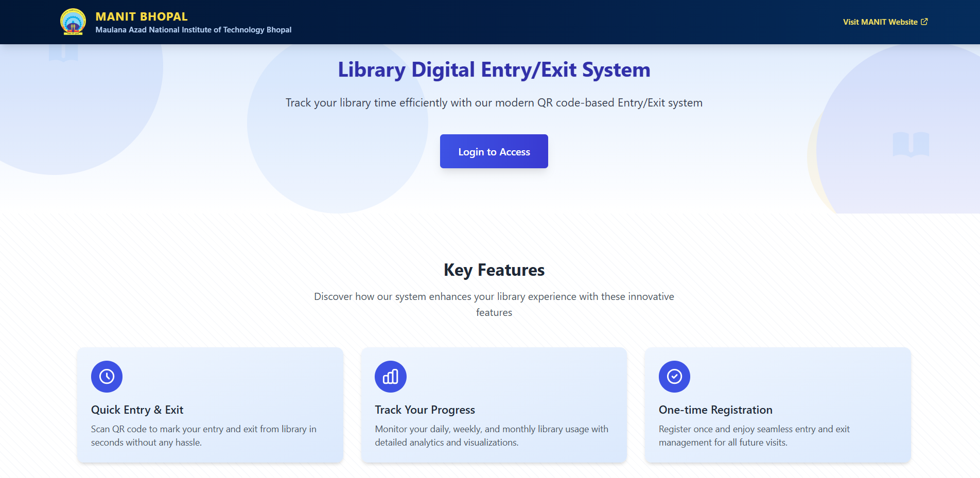The height and width of the screenshot is (478, 980).
Task: Click the external link arrow icon in header
Action: click(924, 22)
